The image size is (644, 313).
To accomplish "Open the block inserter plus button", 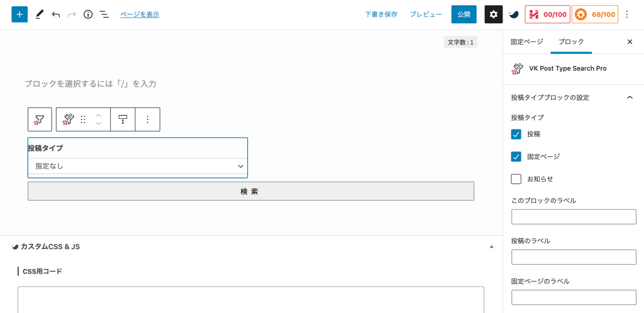I will [19, 14].
